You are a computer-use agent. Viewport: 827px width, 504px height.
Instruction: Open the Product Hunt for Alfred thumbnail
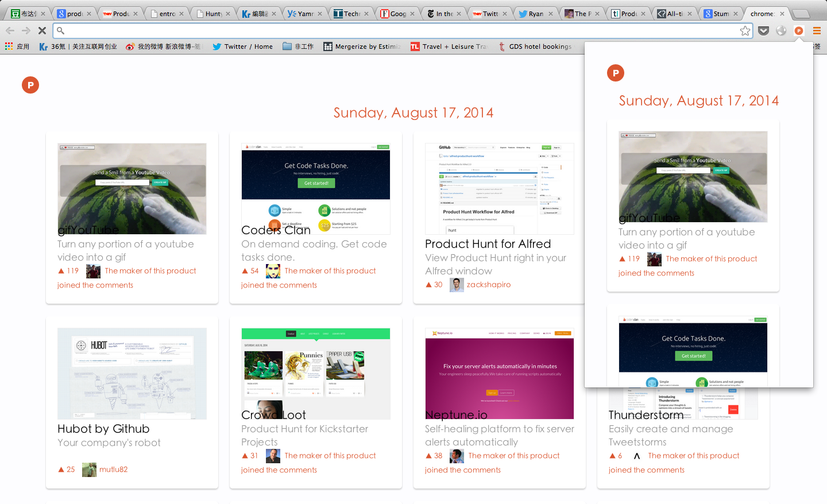coord(500,189)
